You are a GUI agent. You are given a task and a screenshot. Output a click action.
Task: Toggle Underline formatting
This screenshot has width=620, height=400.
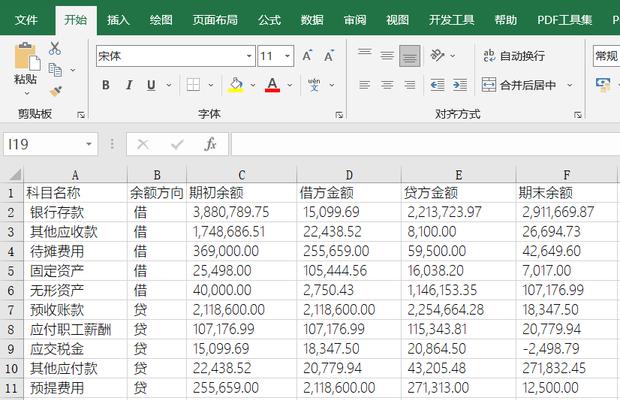tap(151, 85)
